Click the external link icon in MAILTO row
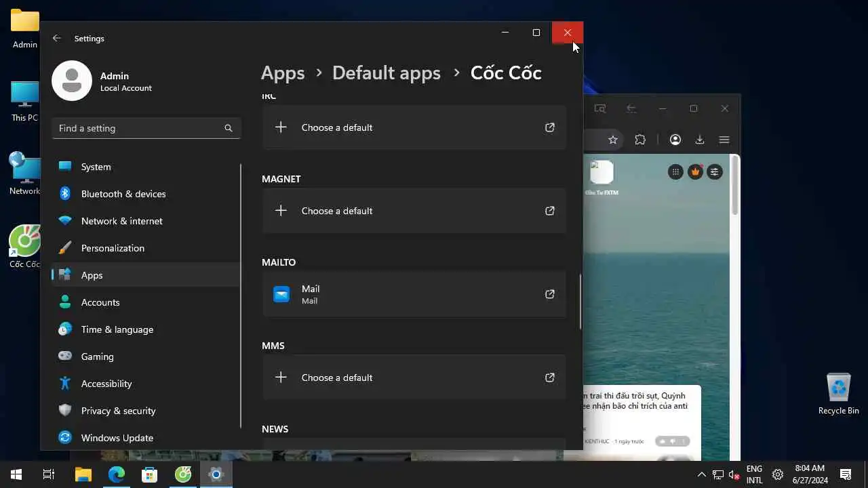 point(550,294)
